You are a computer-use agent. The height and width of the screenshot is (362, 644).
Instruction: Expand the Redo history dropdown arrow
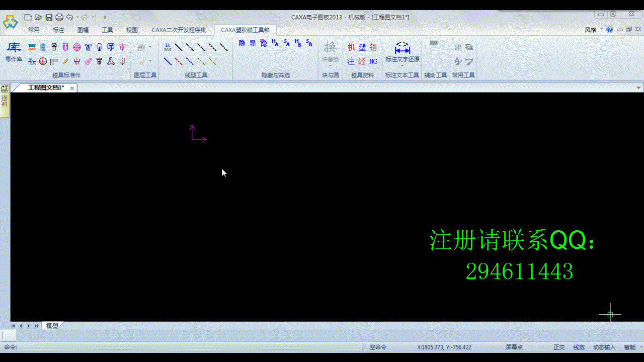(93, 18)
